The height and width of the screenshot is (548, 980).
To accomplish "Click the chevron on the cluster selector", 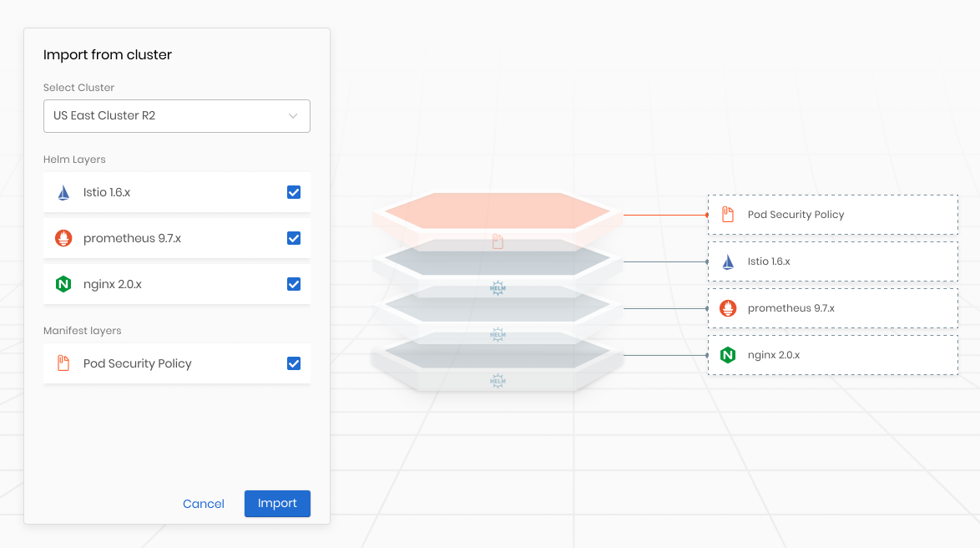I will [x=293, y=115].
